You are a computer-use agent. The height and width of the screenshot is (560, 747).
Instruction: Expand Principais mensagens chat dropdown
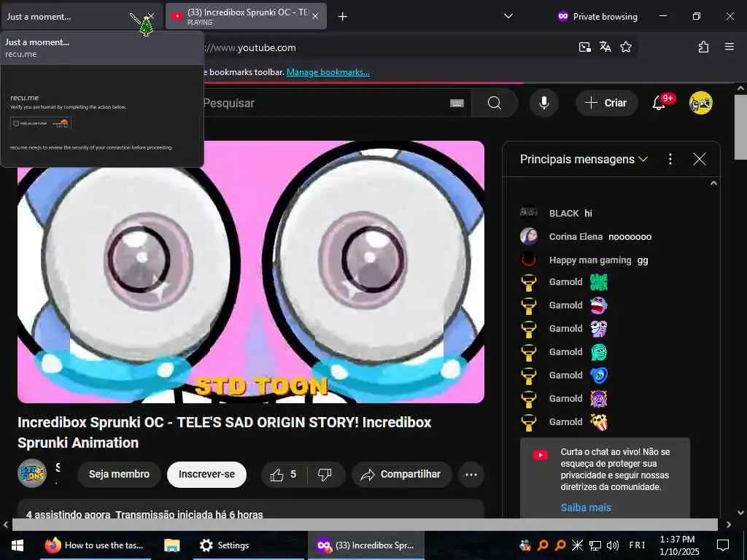584,159
